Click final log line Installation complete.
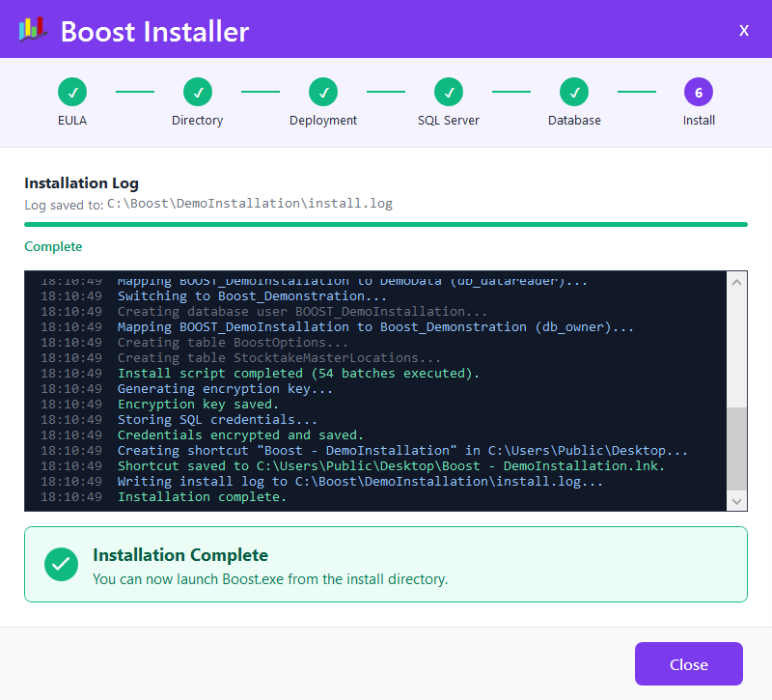The height and width of the screenshot is (700, 772). pos(202,496)
